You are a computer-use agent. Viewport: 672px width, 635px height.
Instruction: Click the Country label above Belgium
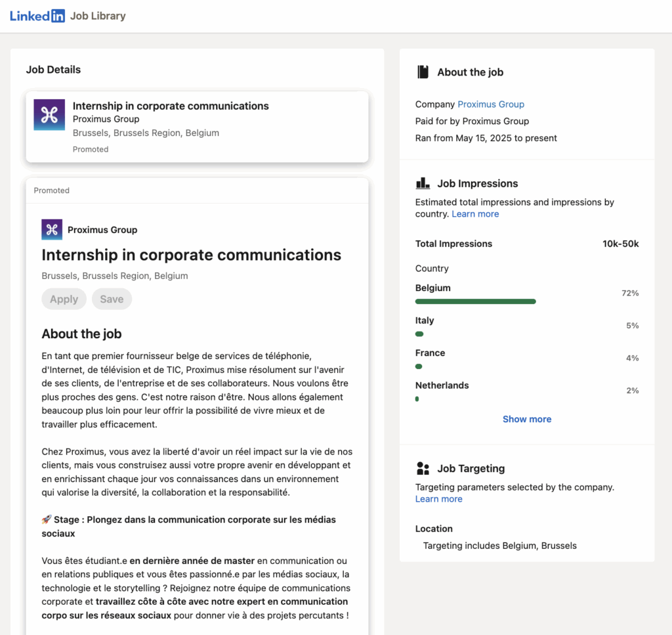(432, 269)
